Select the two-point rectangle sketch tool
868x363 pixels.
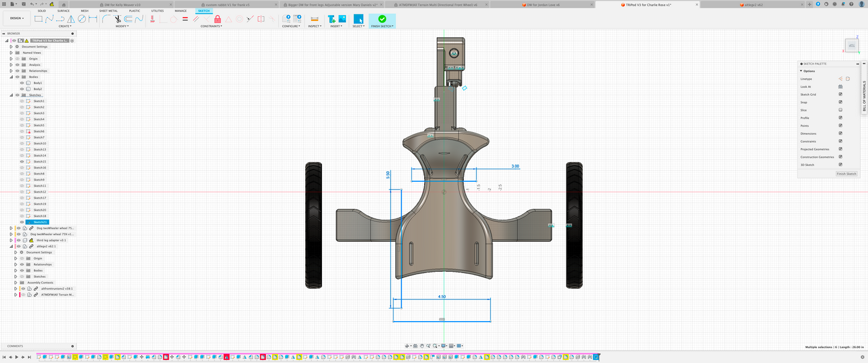pos(38,19)
